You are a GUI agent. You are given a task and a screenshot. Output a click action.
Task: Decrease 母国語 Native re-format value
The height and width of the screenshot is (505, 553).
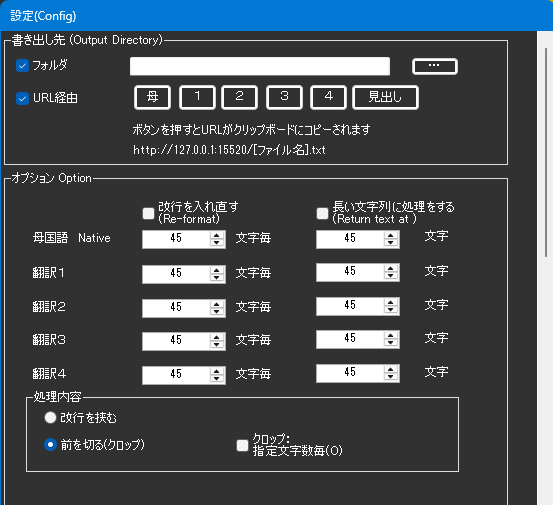pos(217,243)
